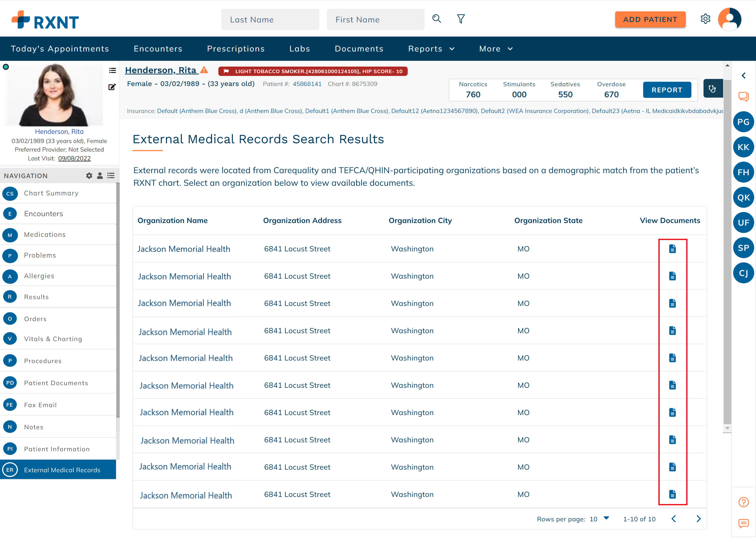Image resolution: width=756 pixels, height=552 pixels.
Task: Expand the More dropdown menu
Action: tap(496, 49)
